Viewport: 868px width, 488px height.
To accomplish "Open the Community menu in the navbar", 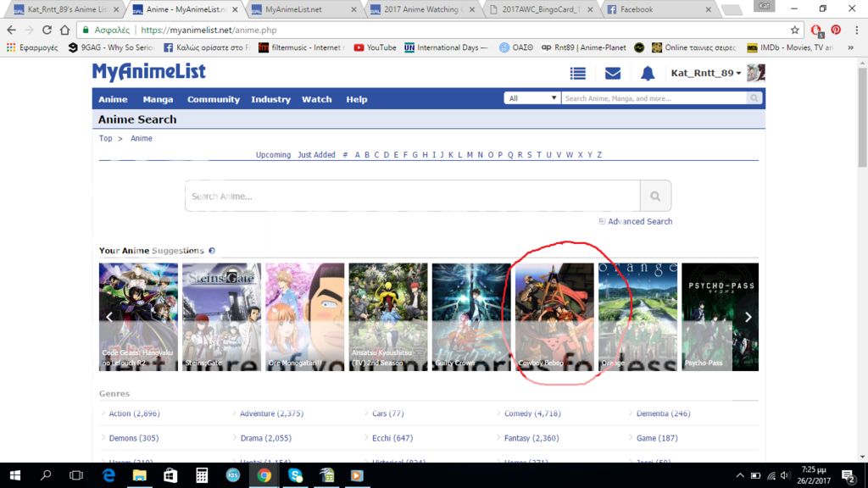I will pos(214,99).
